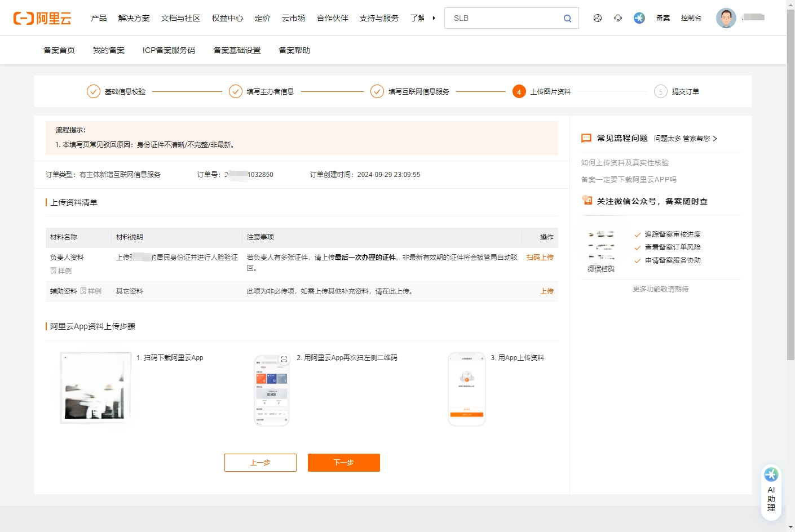Click the 扫码上传 link
Image resolution: width=795 pixels, height=532 pixels.
tap(540, 257)
